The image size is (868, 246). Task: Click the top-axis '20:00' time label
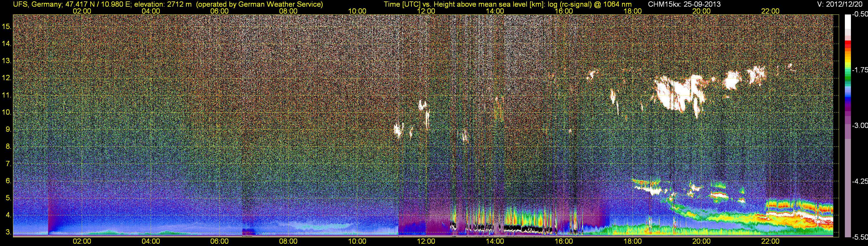point(702,11)
